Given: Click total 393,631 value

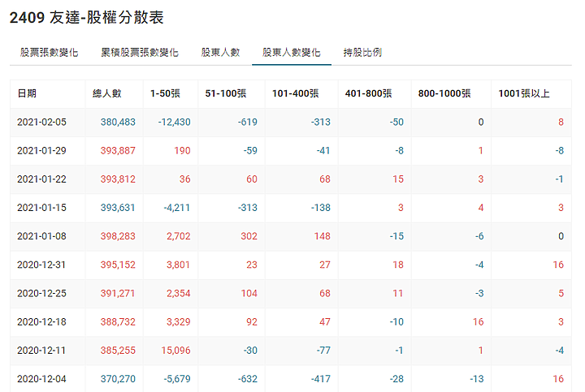Looking at the screenshot, I should click(x=118, y=208).
